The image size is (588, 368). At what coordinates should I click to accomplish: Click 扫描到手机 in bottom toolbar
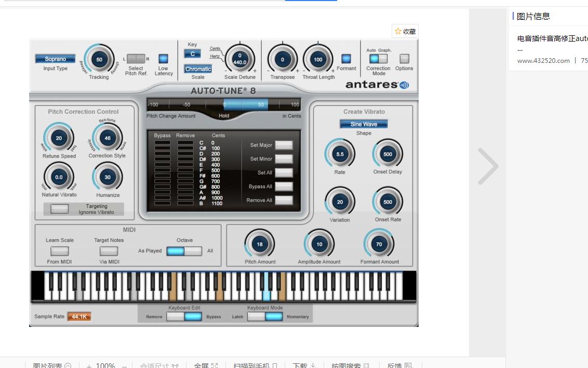(x=255, y=365)
